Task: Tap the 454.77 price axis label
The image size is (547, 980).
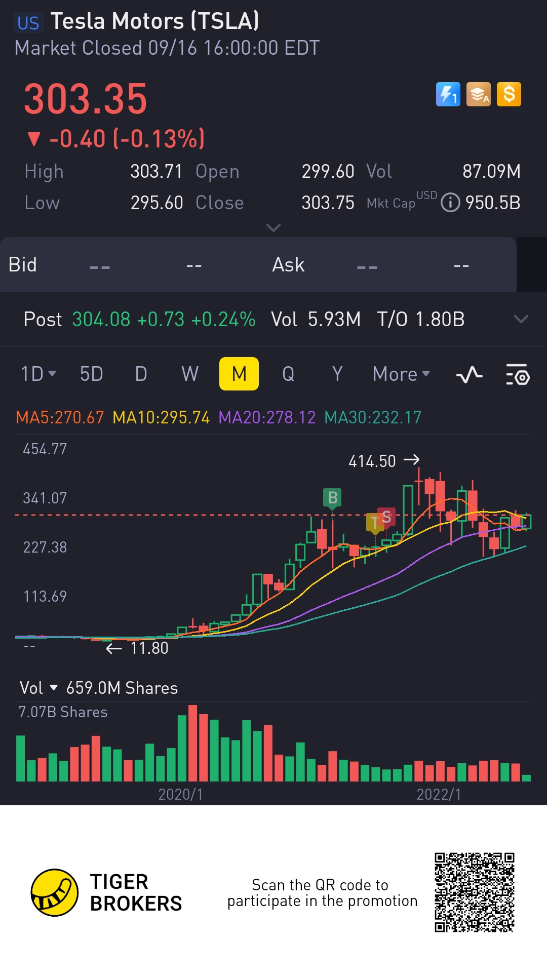Action: point(45,449)
